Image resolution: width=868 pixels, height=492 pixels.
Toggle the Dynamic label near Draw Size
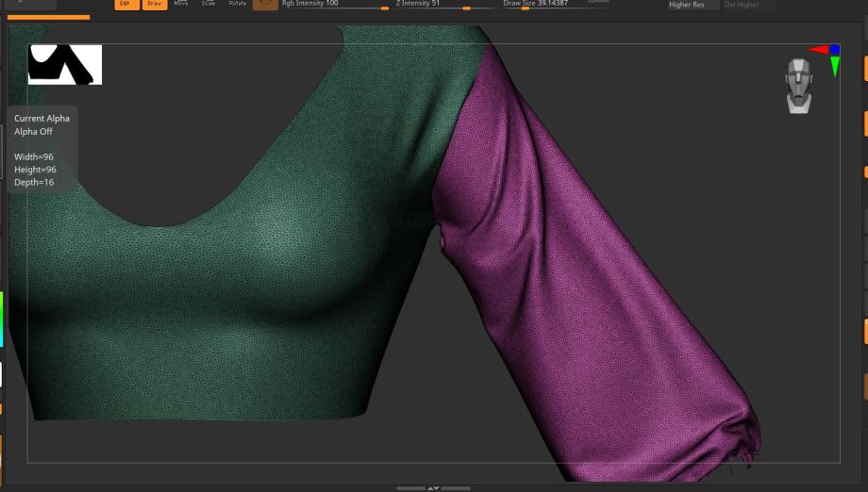click(x=597, y=2)
